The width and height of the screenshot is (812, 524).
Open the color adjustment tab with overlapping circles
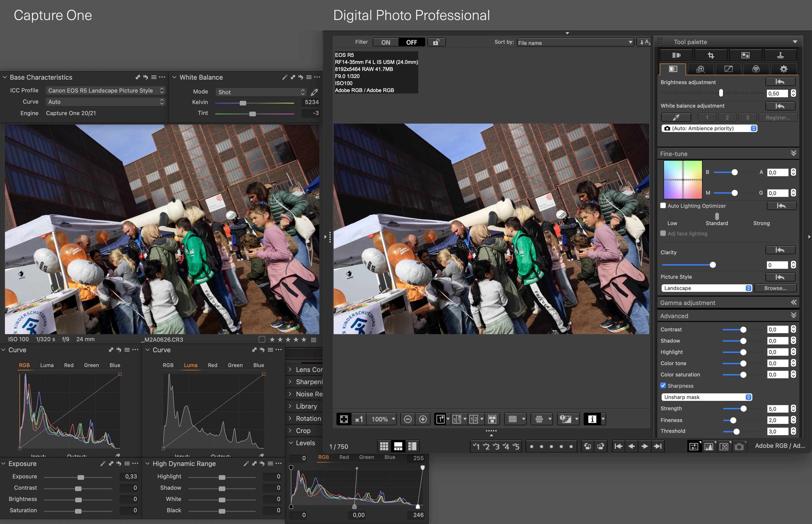(756, 69)
